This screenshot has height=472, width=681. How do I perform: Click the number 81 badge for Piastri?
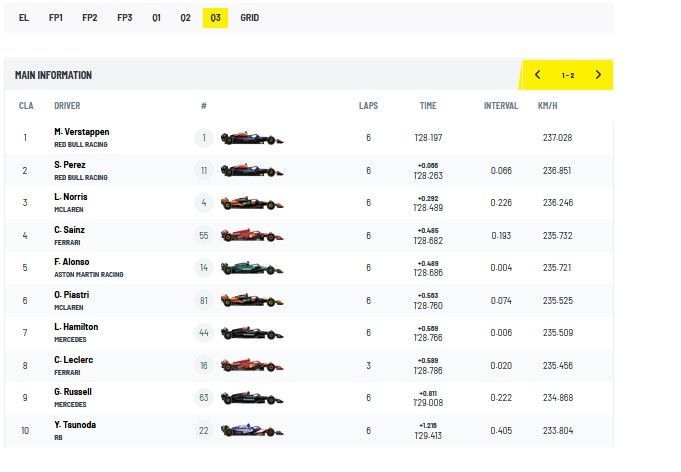coord(204,301)
